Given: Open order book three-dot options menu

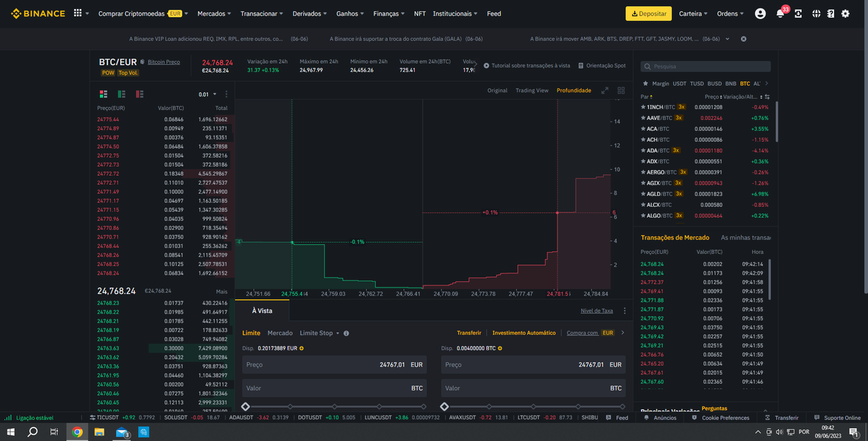Looking at the screenshot, I should pos(226,94).
